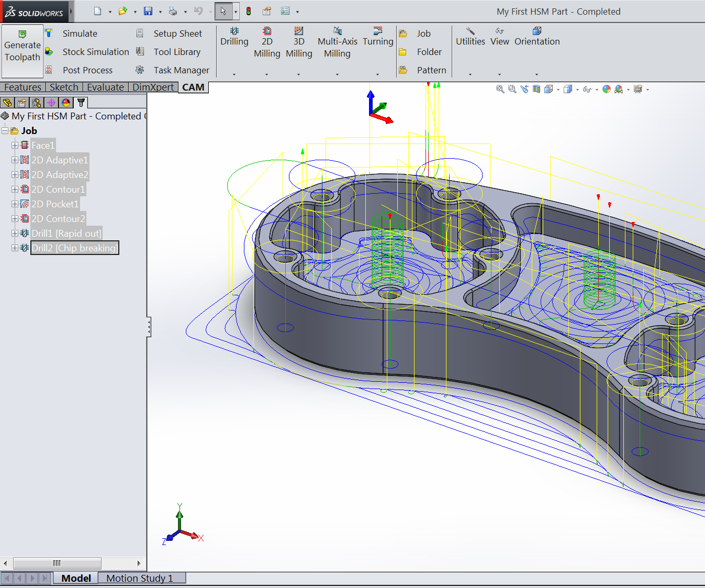Open the 2D Milling dropdown arrow
This screenshot has width=705, height=588.
(266, 74)
